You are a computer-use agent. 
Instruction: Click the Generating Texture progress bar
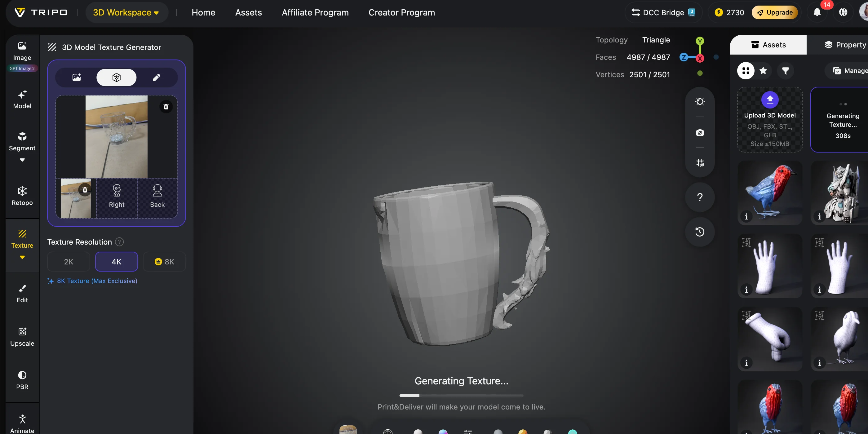(461, 395)
